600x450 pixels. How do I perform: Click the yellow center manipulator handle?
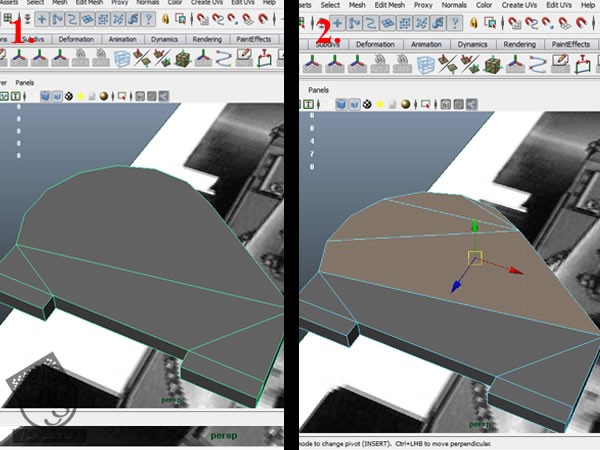click(x=475, y=258)
